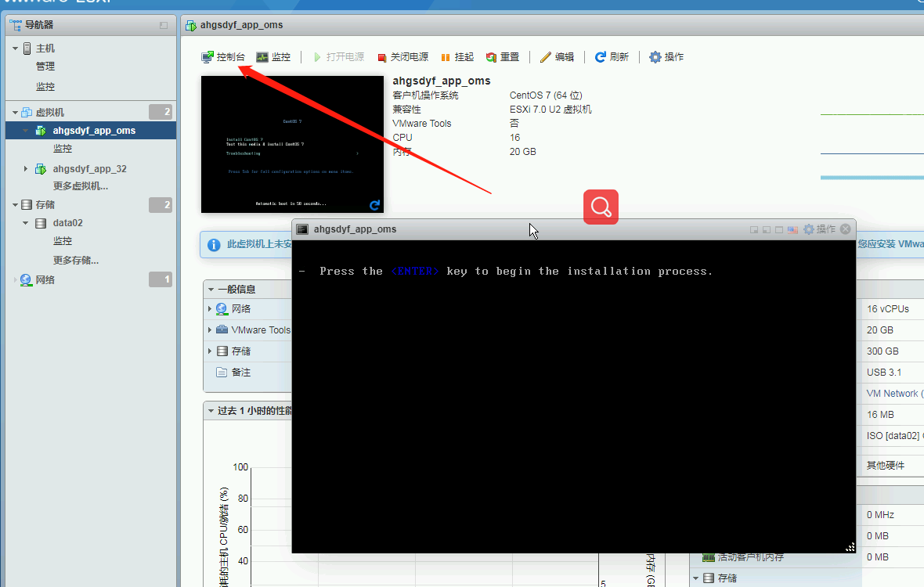Image resolution: width=924 pixels, height=587 pixels.
Task: Open 监控 under data02
Action: click(x=63, y=241)
